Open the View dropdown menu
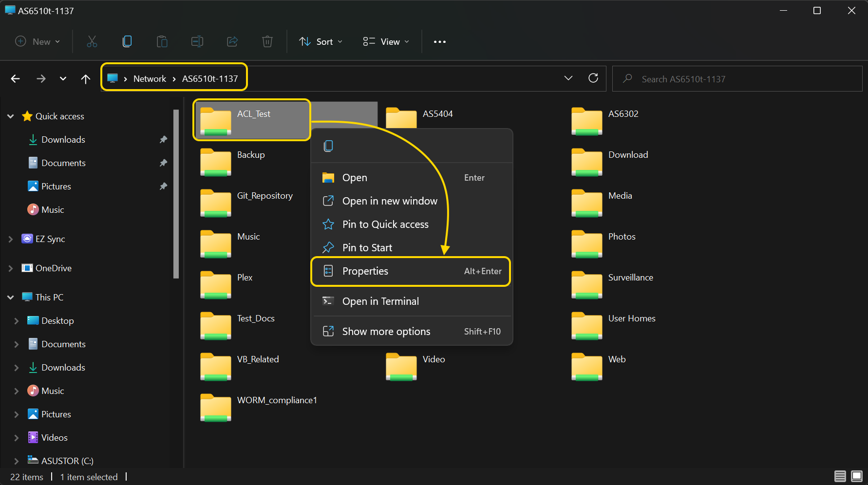The image size is (868, 485). (386, 41)
